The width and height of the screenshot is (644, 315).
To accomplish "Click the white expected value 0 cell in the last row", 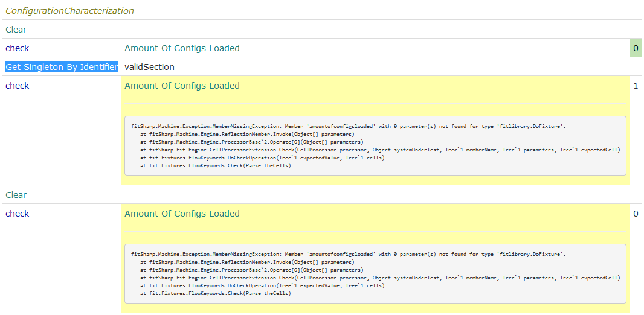I will pos(636,214).
